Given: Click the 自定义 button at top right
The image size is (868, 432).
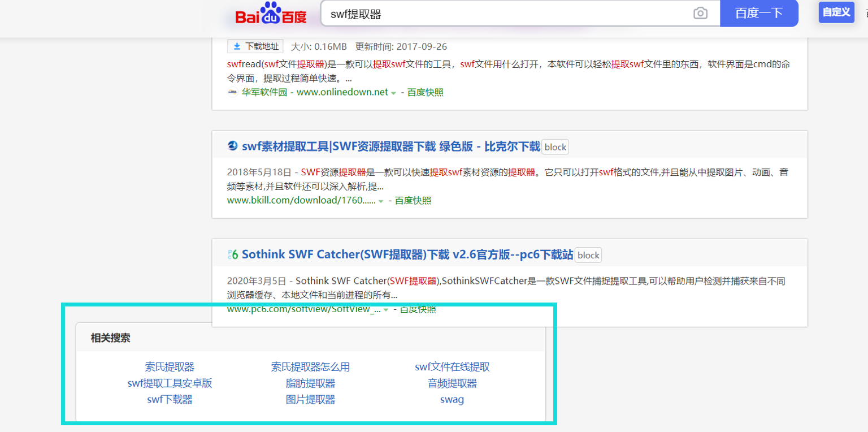Looking at the screenshot, I should pyautogui.click(x=836, y=12).
